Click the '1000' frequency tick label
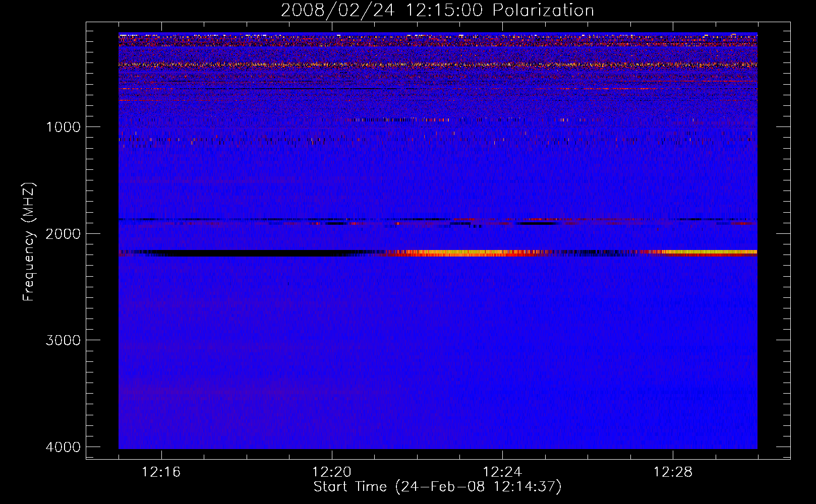The height and width of the screenshot is (504, 816). (x=63, y=127)
